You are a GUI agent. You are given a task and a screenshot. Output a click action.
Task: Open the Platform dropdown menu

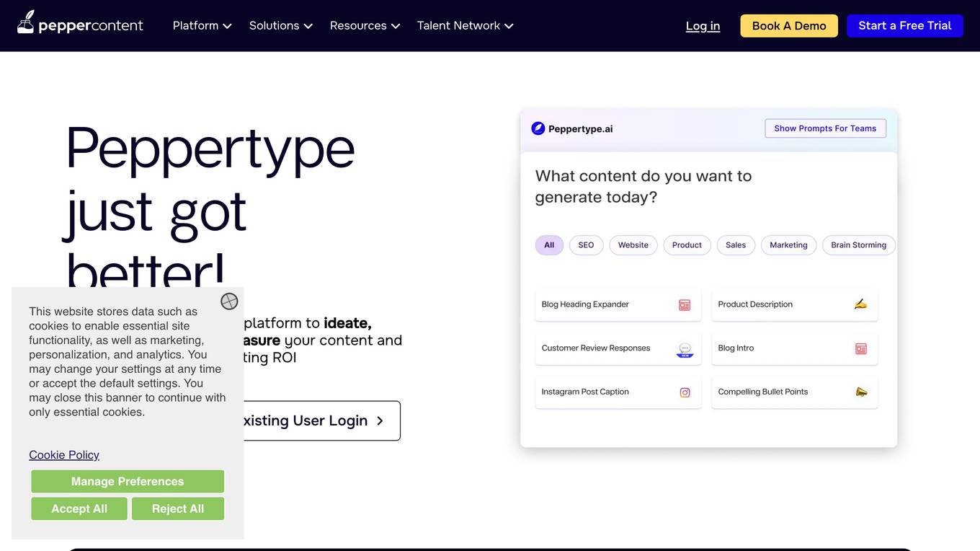click(x=202, y=25)
